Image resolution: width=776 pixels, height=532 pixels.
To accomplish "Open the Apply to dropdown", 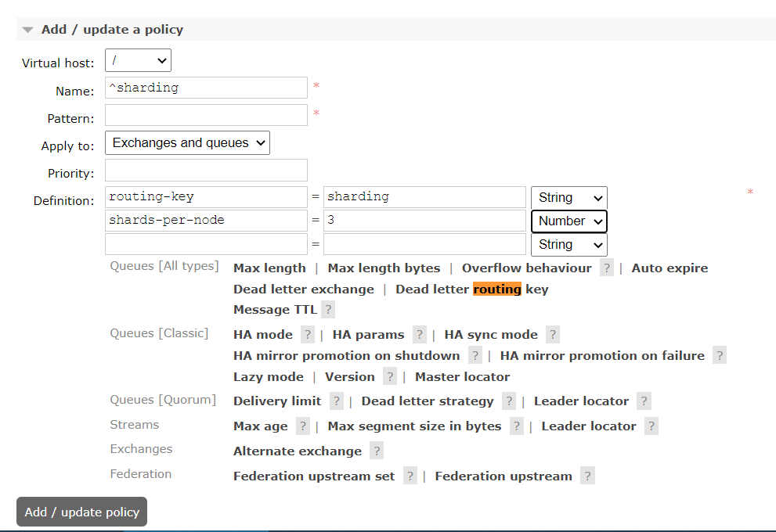I will click(x=187, y=143).
